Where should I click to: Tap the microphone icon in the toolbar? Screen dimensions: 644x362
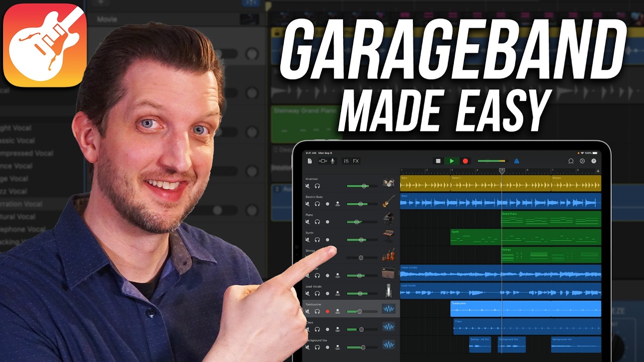333,161
